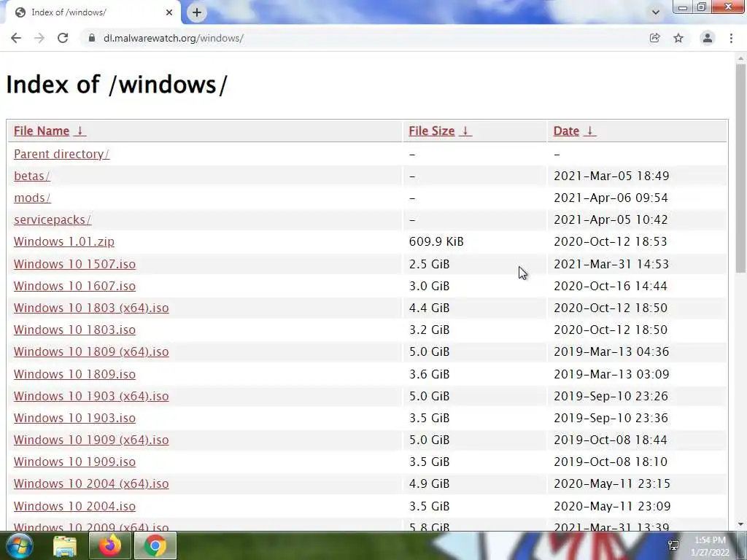
Task: Click the date 2020-May-11 23:15
Action: point(612,483)
